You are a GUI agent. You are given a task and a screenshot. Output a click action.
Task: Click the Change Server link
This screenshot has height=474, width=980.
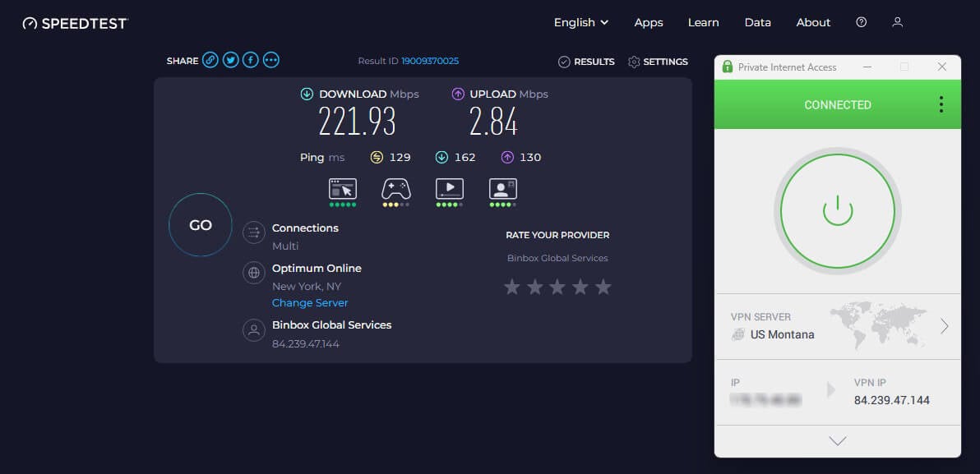click(x=310, y=302)
